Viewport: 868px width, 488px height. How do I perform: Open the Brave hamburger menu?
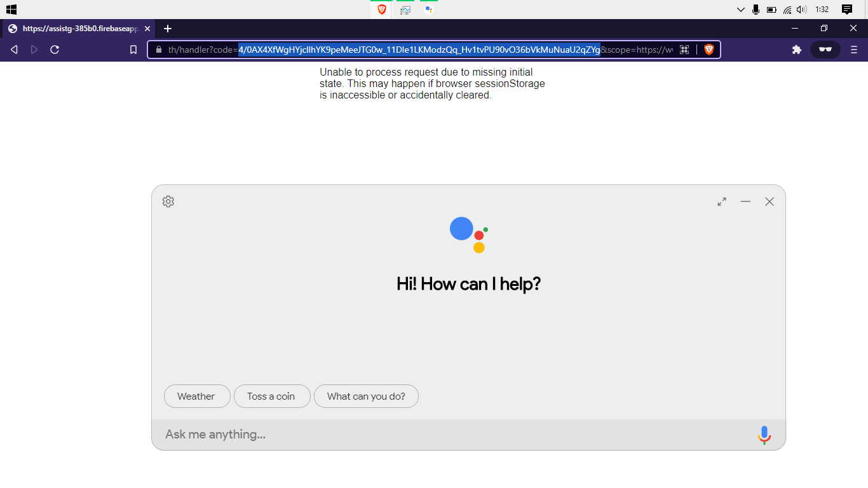[854, 50]
